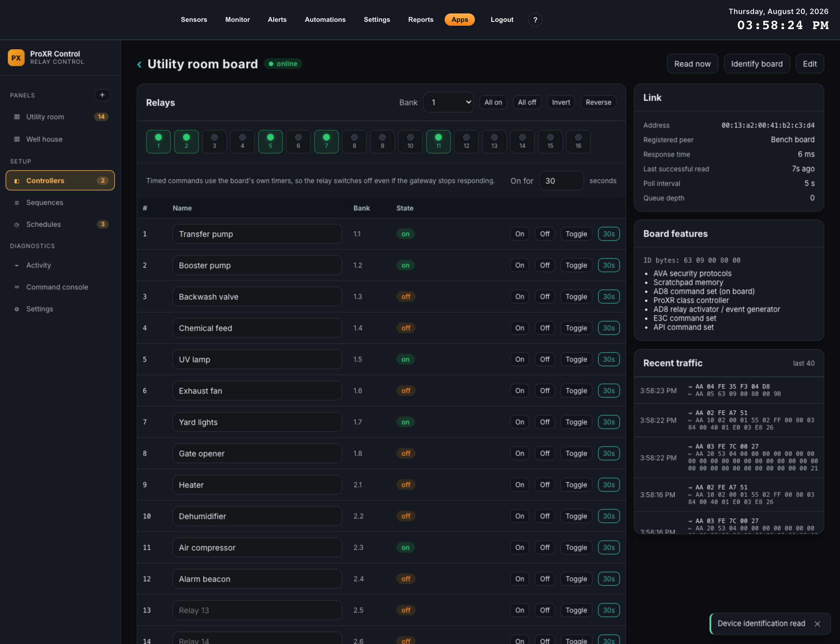Open the Automations menu
Screen dimensions: 840x644
coord(325,20)
